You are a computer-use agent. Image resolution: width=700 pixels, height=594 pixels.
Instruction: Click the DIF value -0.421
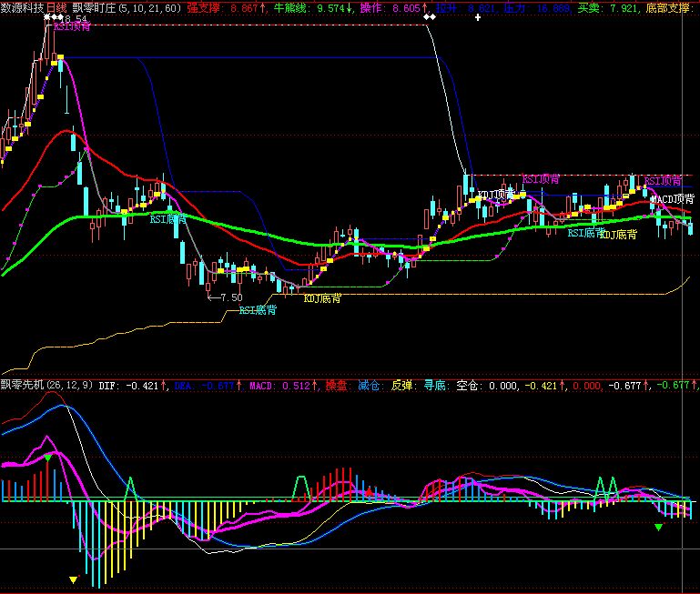[142, 385]
